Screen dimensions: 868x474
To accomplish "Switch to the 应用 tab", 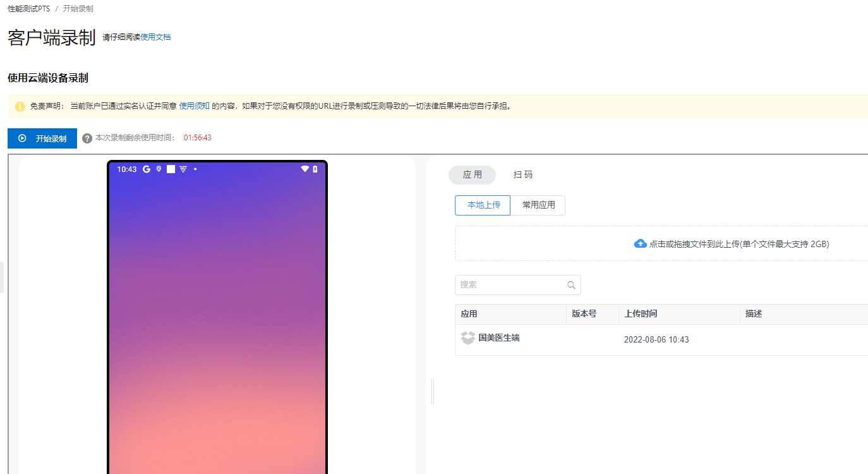I will 472,175.
